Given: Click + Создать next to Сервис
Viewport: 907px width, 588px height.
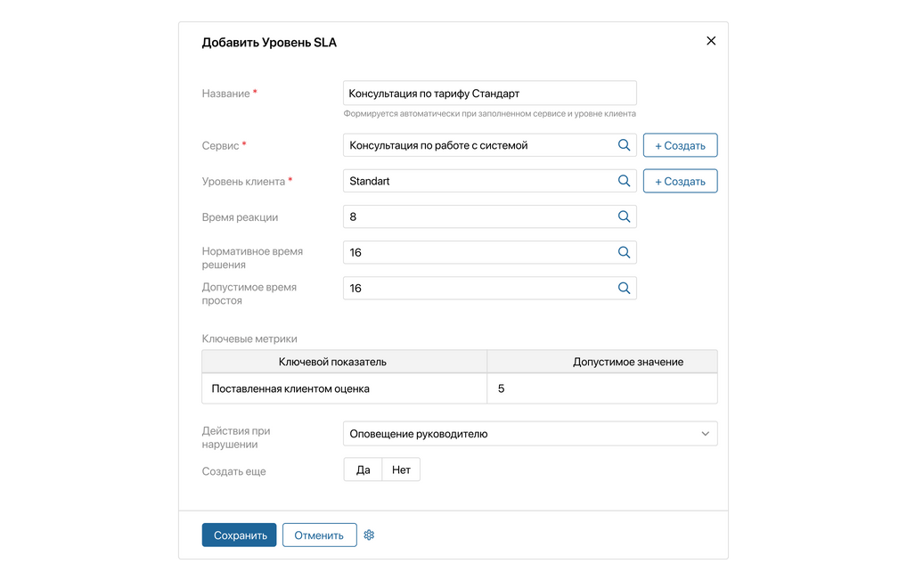Looking at the screenshot, I should (x=681, y=145).
